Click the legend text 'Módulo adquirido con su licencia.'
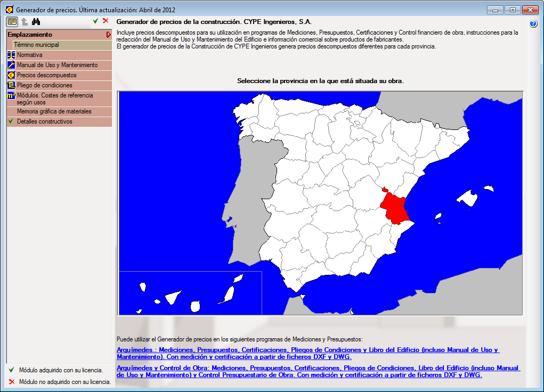Image resolution: width=544 pixels, height=392 pixels. 61,370
